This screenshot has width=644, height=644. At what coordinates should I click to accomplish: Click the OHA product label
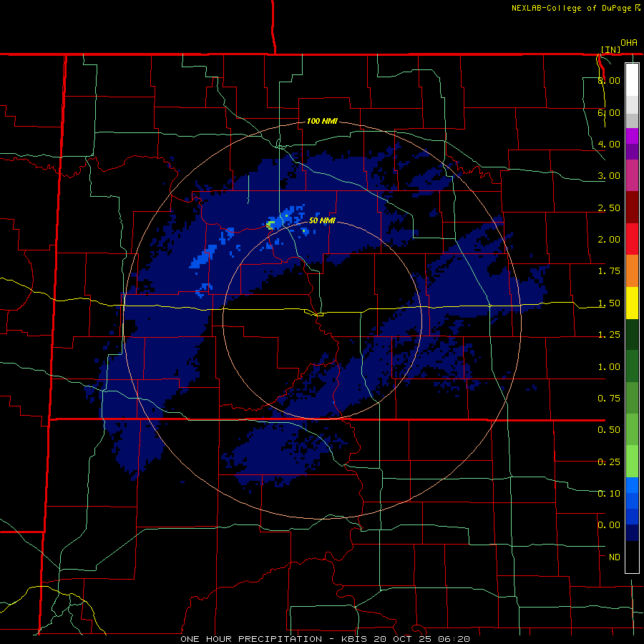tap(629, 43)
